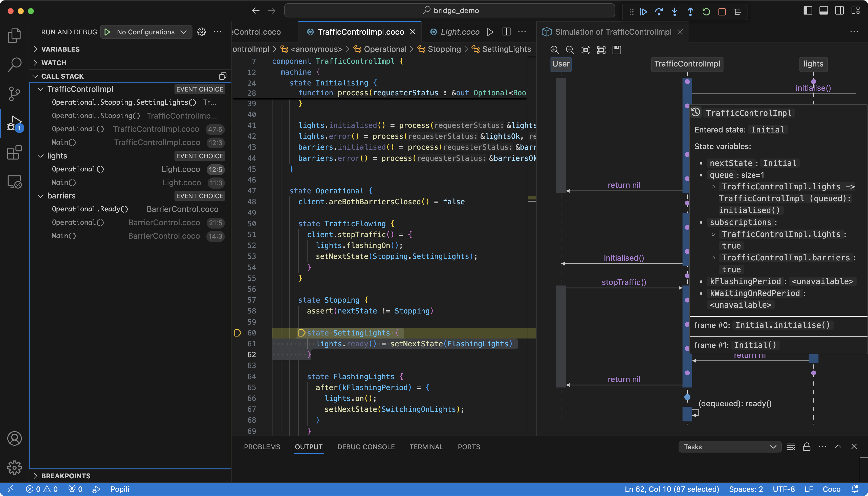
Task: Toggle the output scroll lock
Action: point(807,447)
